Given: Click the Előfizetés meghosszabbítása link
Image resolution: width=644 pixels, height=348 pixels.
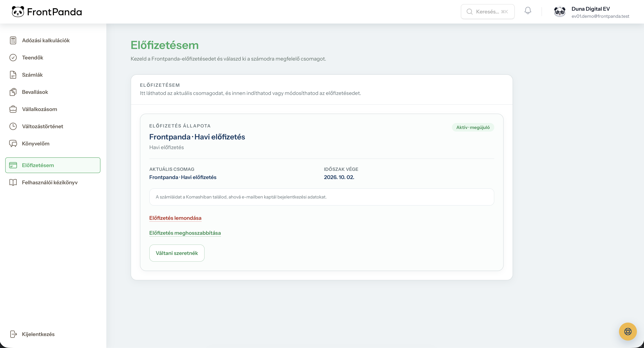Looking at the screenshot, I should click(185, 233).
